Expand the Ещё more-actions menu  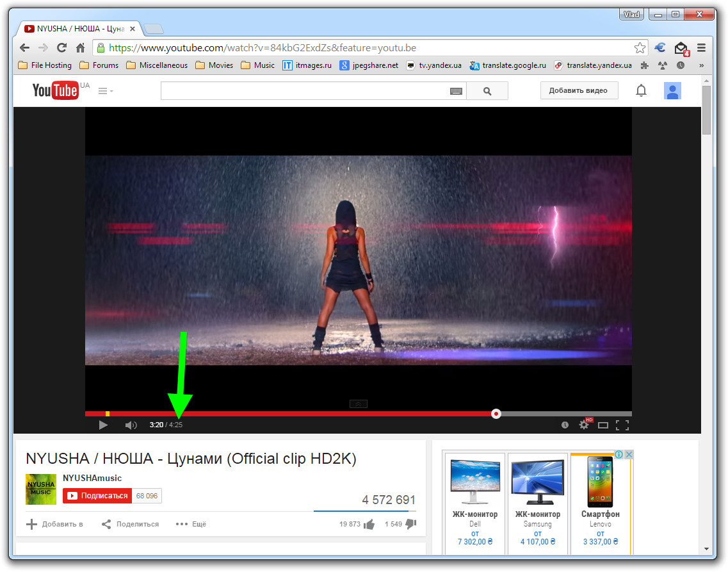point(191,524)
